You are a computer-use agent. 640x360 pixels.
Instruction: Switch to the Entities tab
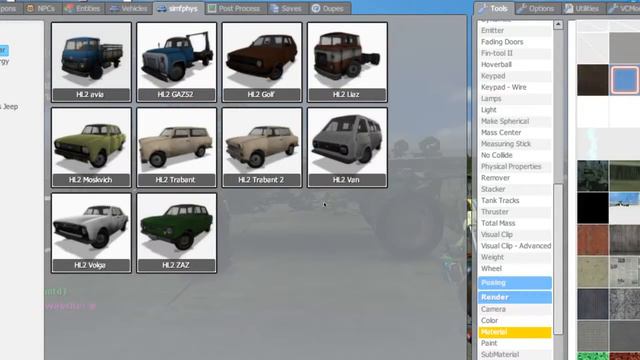tap(83, 8)
